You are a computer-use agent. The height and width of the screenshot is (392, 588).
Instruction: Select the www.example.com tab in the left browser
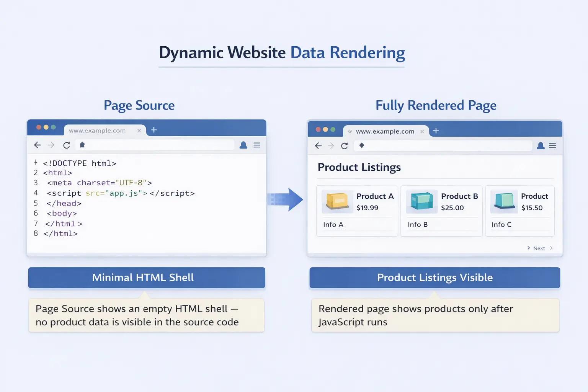(97, 131)
